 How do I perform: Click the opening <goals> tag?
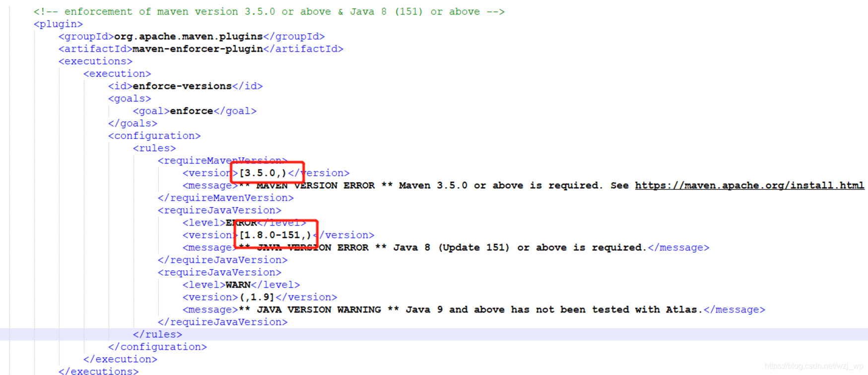[x=130, y=98]
